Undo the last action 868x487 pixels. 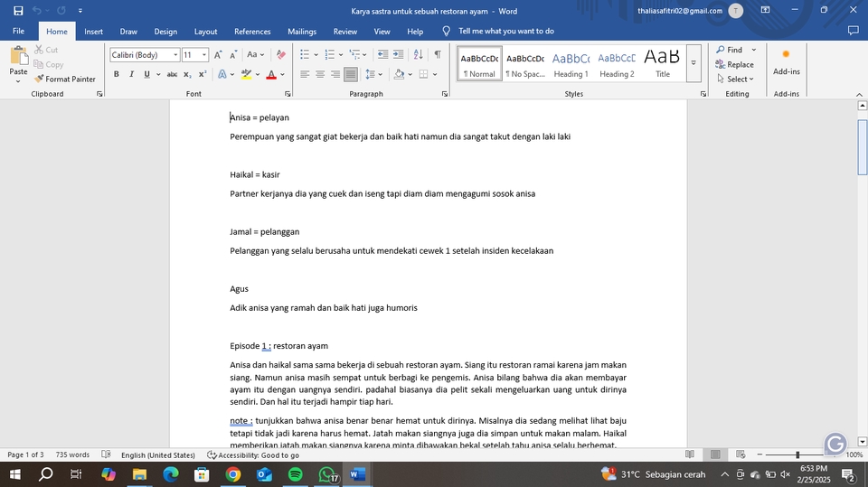(x=36, y=11)
